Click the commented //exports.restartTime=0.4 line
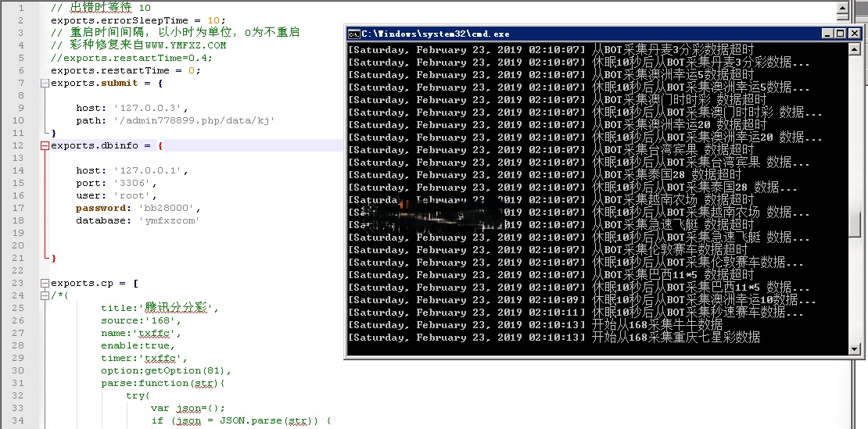The image size is (868, 429). pos(131,58)
